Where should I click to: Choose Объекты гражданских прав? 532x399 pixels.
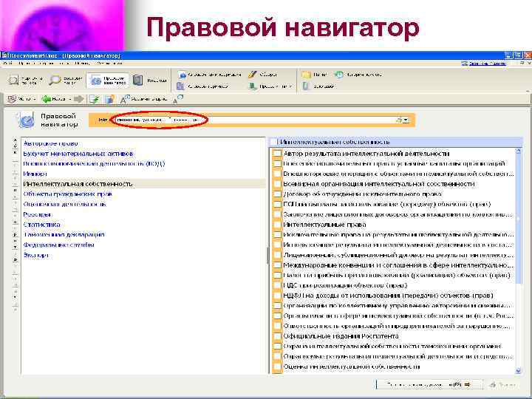pyautogui.click(x=67, y=194)
